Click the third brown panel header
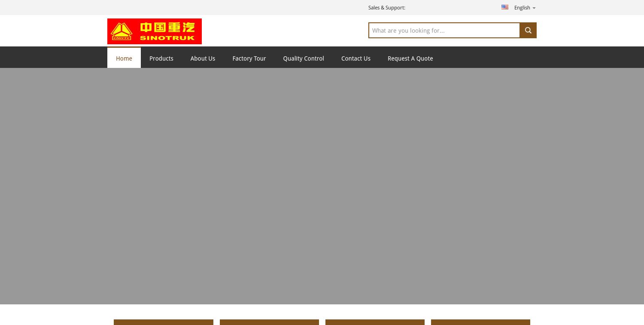The width and height of the screenshot is (644, 325). click(375, 322)
